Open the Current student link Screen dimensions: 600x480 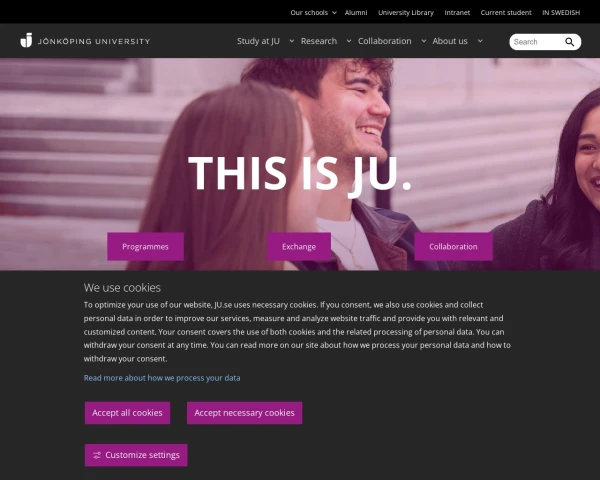pyautogui.click(x=506, y=13)
